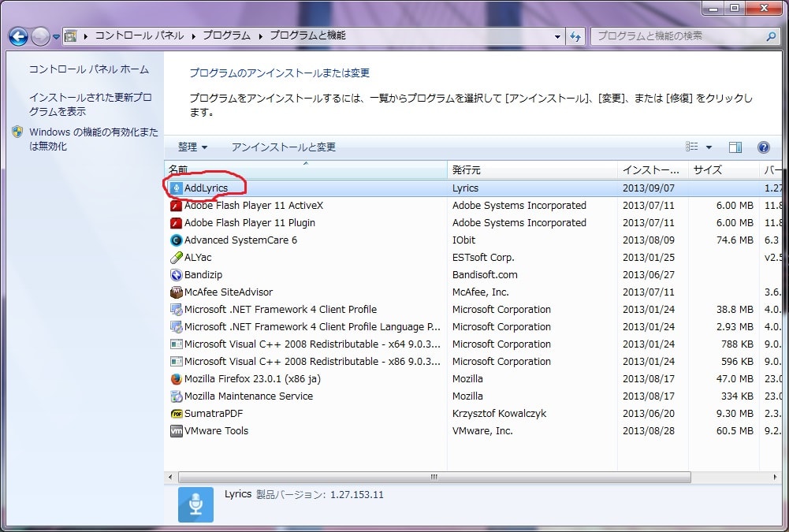This screenshot has width=789, height=532.
Task: Click the refresh button beside address bar
Action: pos(575,36)
